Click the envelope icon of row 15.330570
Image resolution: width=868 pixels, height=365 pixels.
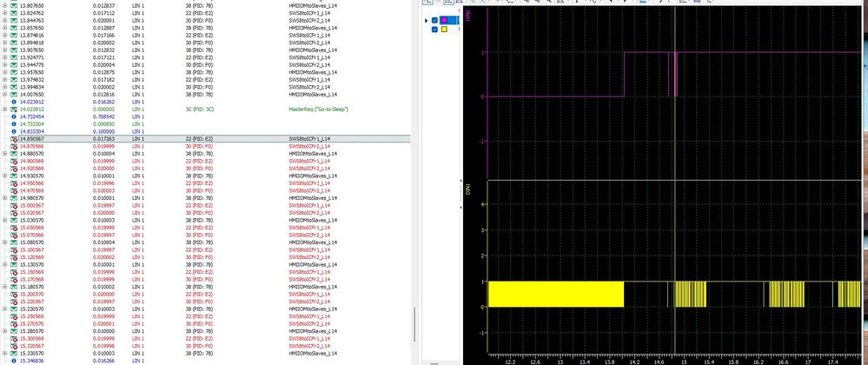click(x=13, y=353)
